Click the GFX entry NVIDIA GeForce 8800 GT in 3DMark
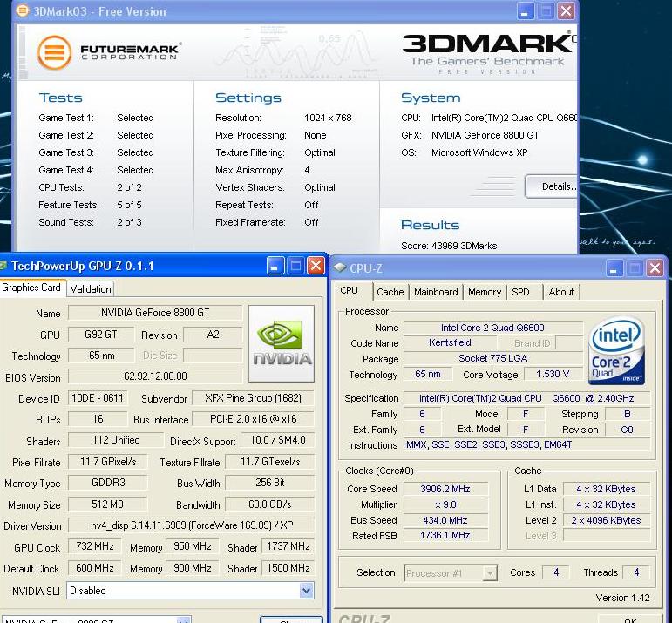 [485, 135]
